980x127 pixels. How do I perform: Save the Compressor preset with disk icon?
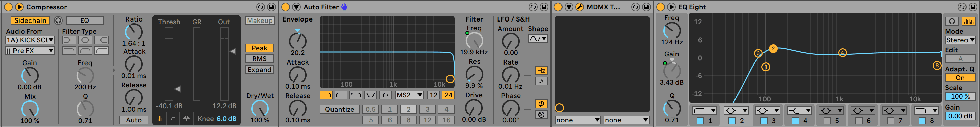coord(271,7)
